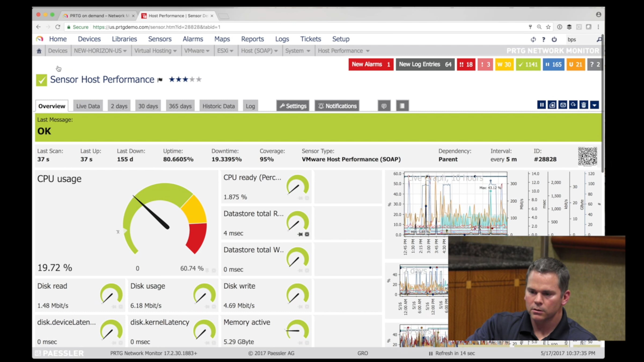This screenshot has height=362, width=644.
Task: Show 1141 up sensors green badge
Action: (528, 64)
